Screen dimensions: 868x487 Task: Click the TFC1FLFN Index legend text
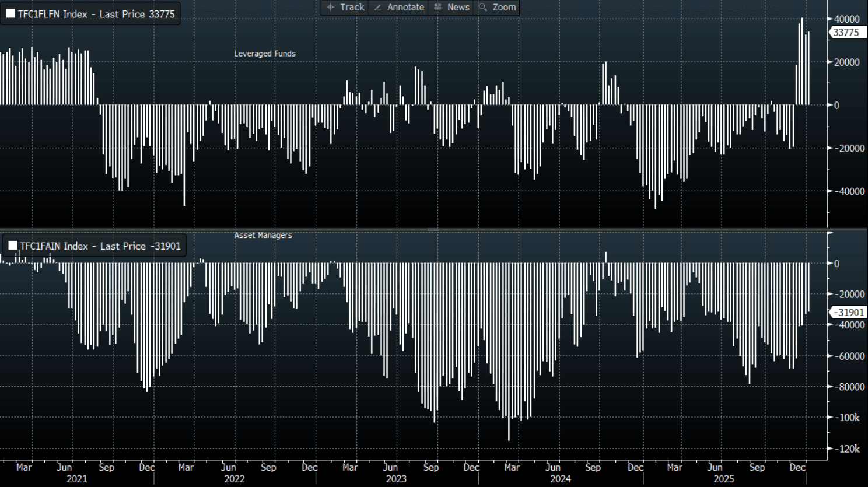[x=96, y=15]
